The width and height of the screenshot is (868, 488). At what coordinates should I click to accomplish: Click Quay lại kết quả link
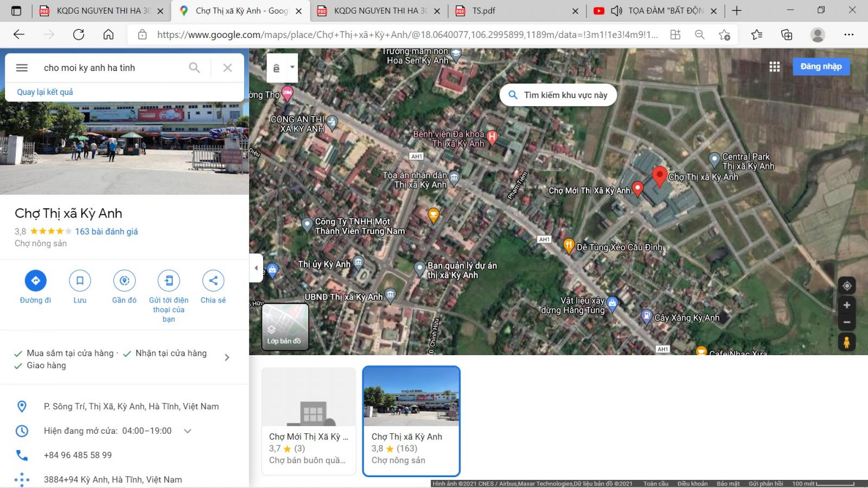tap(45, 92)
